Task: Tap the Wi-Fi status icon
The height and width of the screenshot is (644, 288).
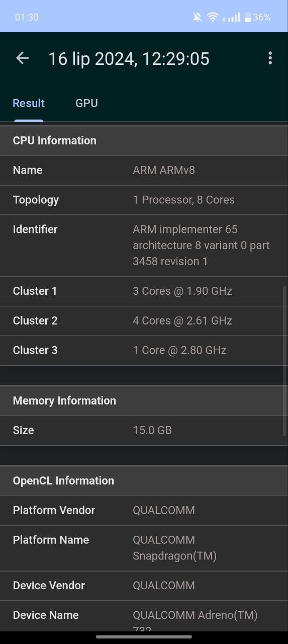Action: click(213, 18)
